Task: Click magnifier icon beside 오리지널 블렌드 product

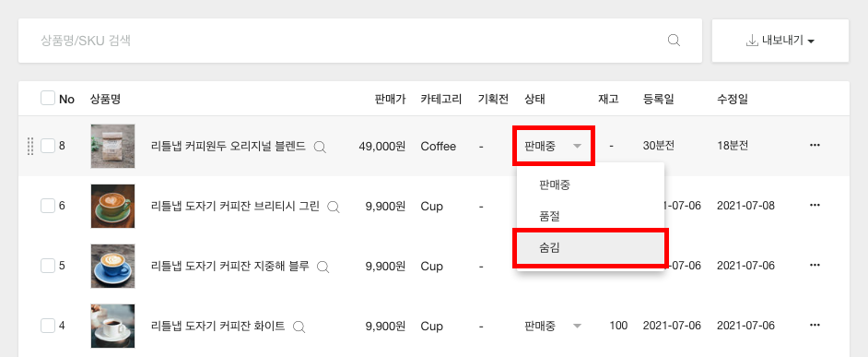Action: (320, 147)
